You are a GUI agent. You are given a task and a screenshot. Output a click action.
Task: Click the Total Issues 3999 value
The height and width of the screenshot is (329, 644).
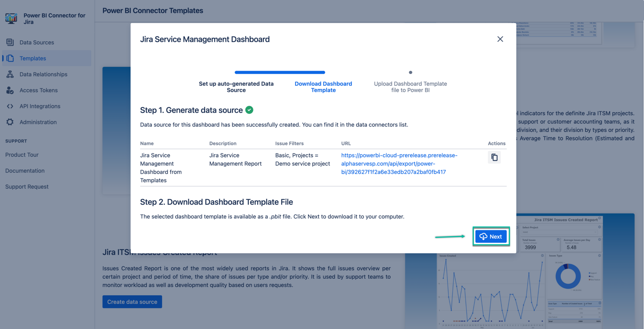coord(530,248)
